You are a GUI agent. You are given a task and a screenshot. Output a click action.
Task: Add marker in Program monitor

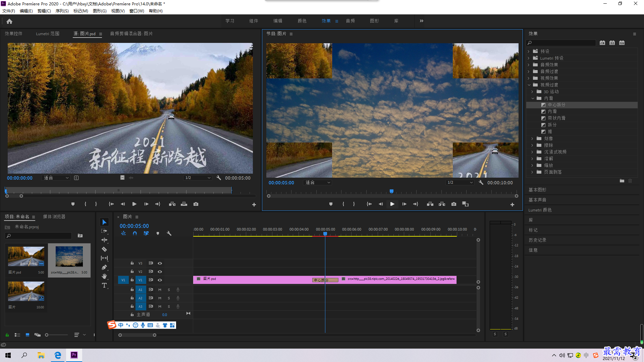point(331,204)
